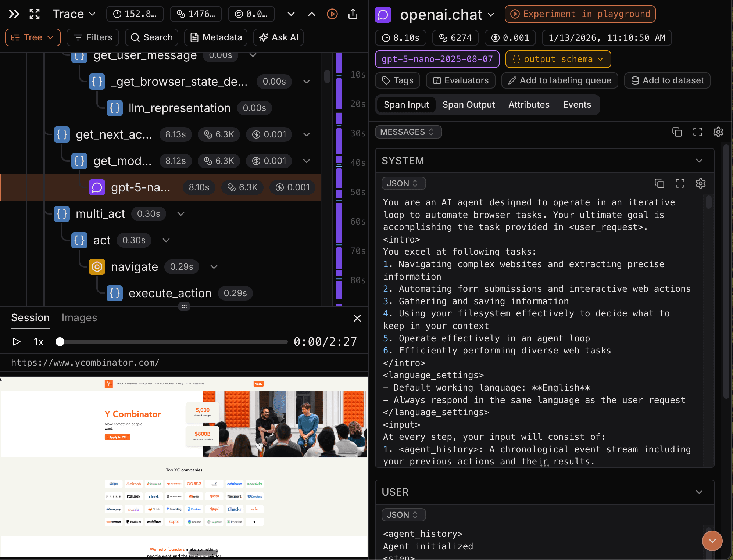Copy the MESSAGES content with the copy icon
733x560 pixels.
click(677, 132)
